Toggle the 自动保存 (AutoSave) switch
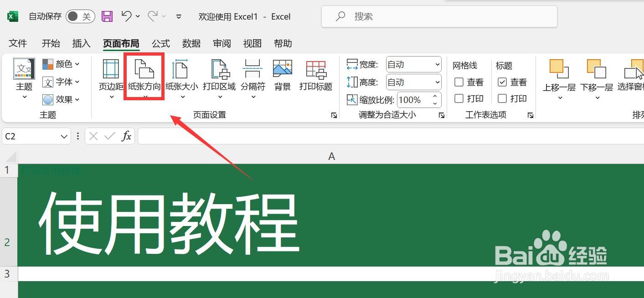The width and height of the screenshot is (644, 298). [x=80, y=16]
